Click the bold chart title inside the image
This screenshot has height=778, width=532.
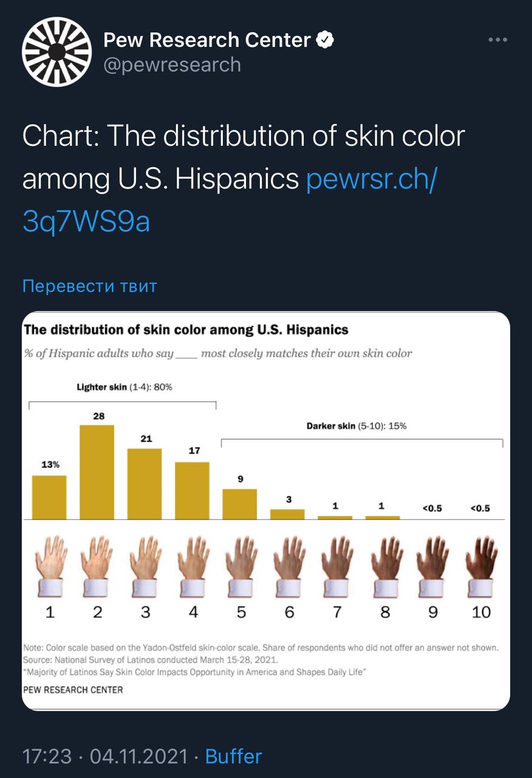click(x=186, y=330)
